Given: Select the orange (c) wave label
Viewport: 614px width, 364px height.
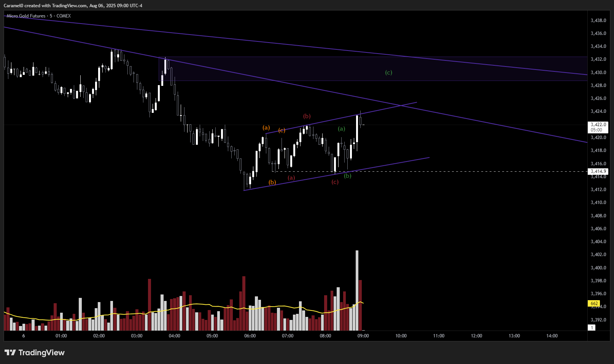Looking at the screenshot, I should (282, 130).
